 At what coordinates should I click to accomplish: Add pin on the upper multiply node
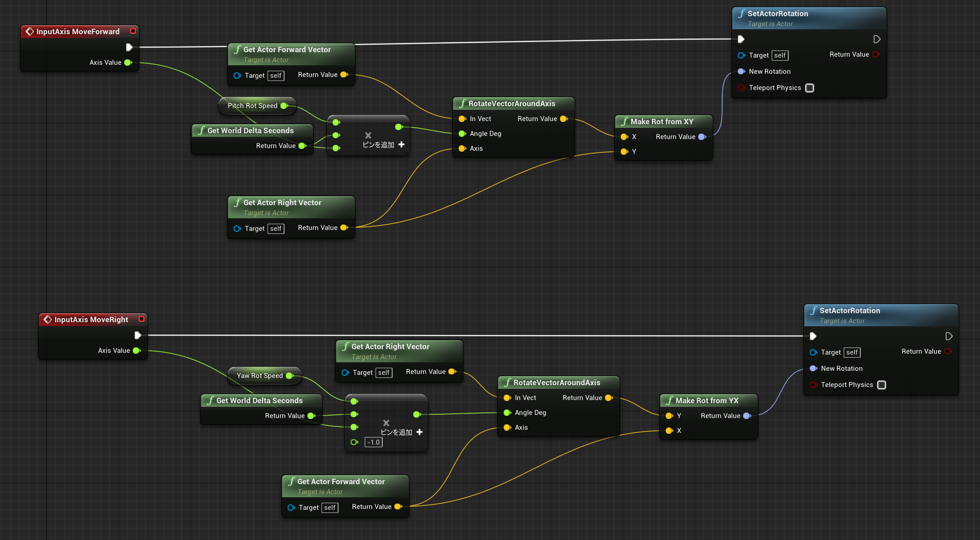401,144
